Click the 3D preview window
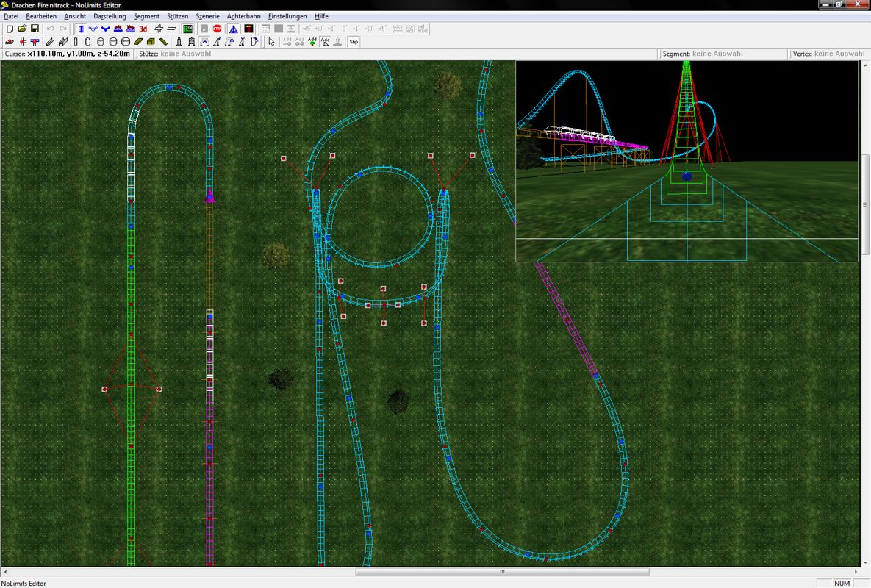This screenshot has width=871, height=588. tap(687, 161)
